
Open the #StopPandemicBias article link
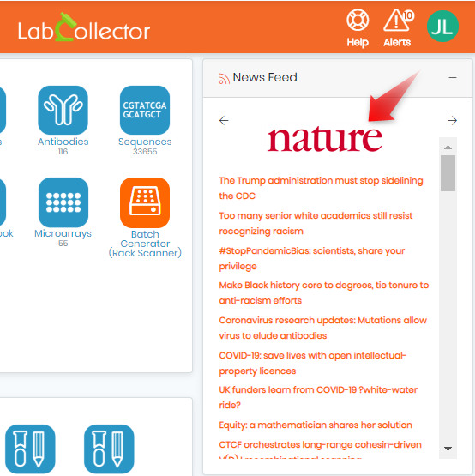[x=312, y=259]
